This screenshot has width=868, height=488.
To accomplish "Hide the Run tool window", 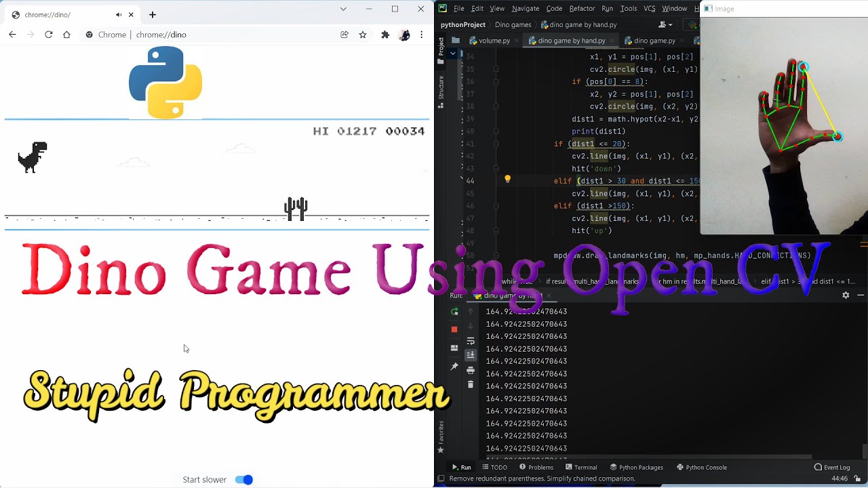I will click(861, 296).
